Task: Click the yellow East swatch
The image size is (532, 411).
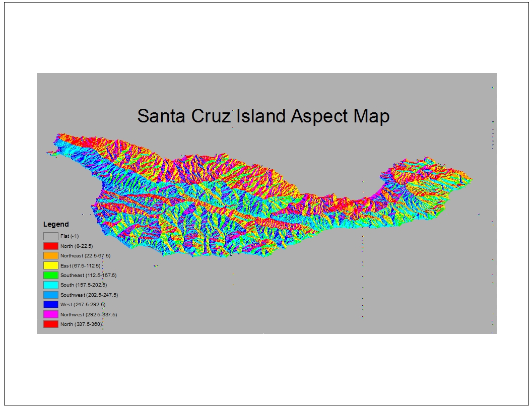Action: (50, 265)
